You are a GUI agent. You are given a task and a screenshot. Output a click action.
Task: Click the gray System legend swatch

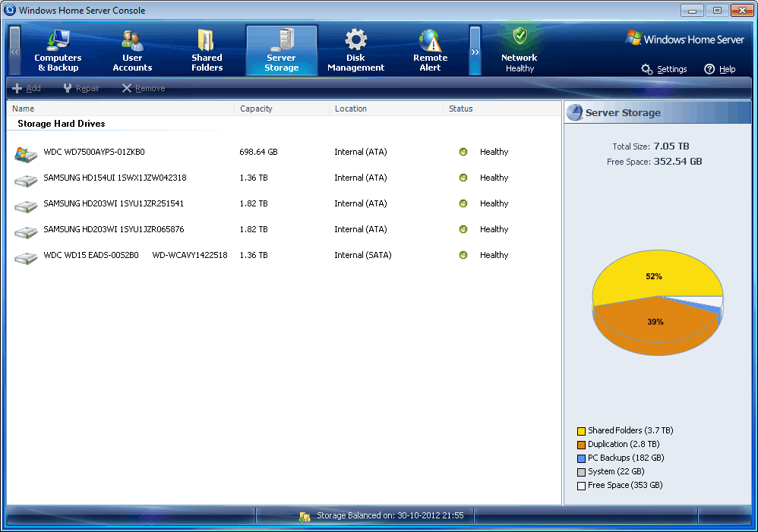[x=581, y=472]
